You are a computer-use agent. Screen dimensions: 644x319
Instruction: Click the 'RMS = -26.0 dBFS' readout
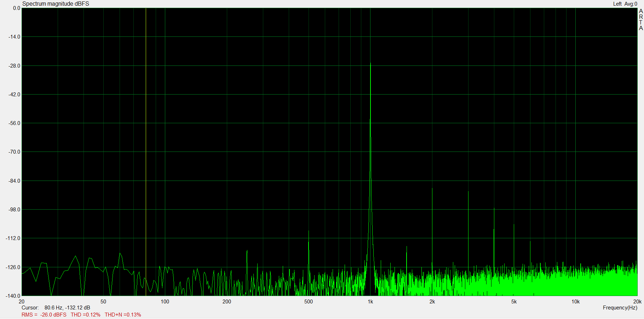[x=44, y=315]
